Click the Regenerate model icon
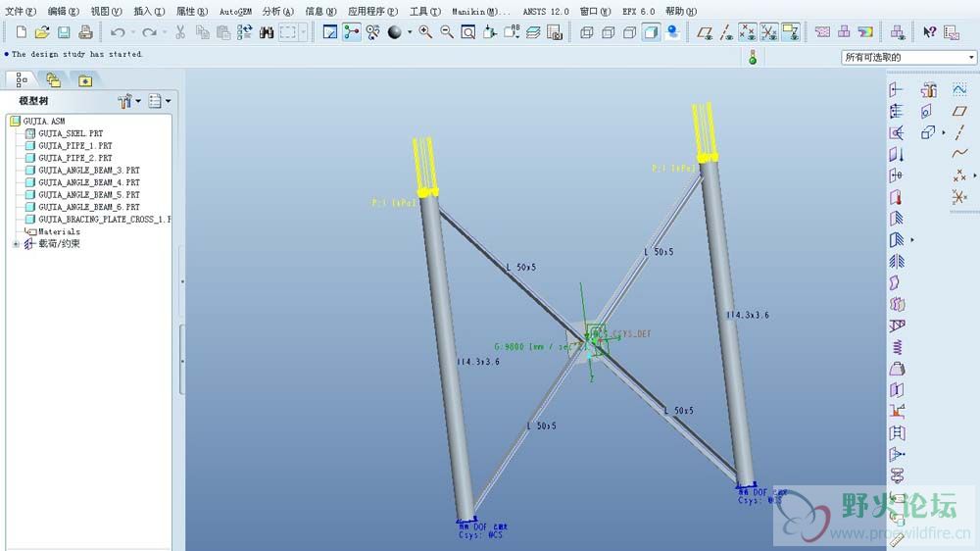 tap(244, 32)
